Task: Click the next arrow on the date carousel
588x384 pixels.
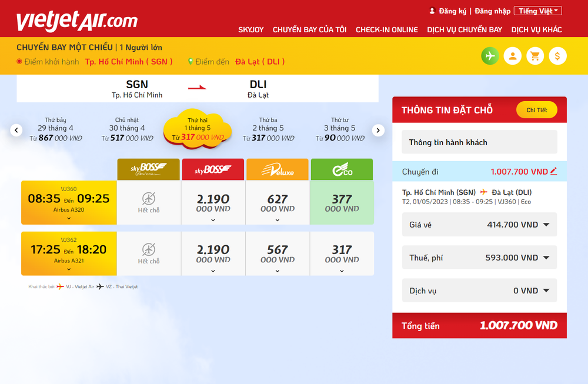Action: (x=378, y=130)
